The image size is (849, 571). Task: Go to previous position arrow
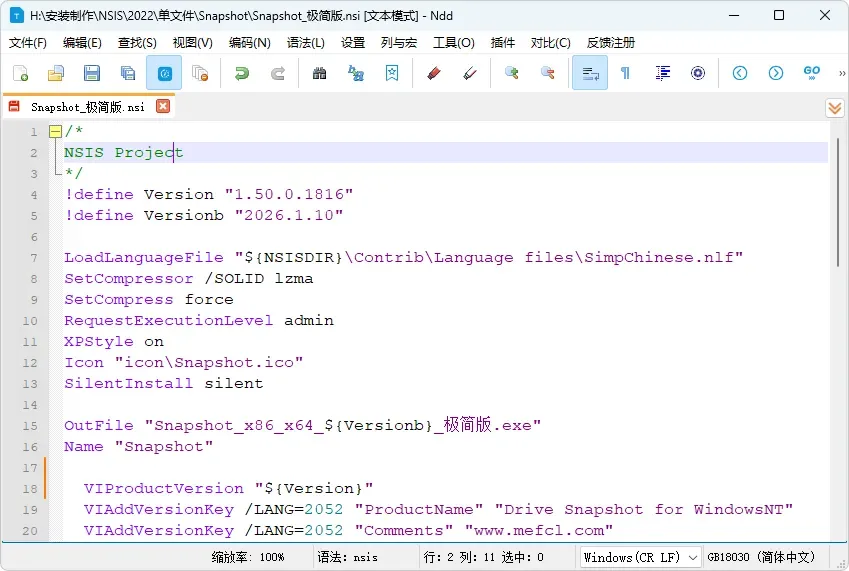[740, 73]
